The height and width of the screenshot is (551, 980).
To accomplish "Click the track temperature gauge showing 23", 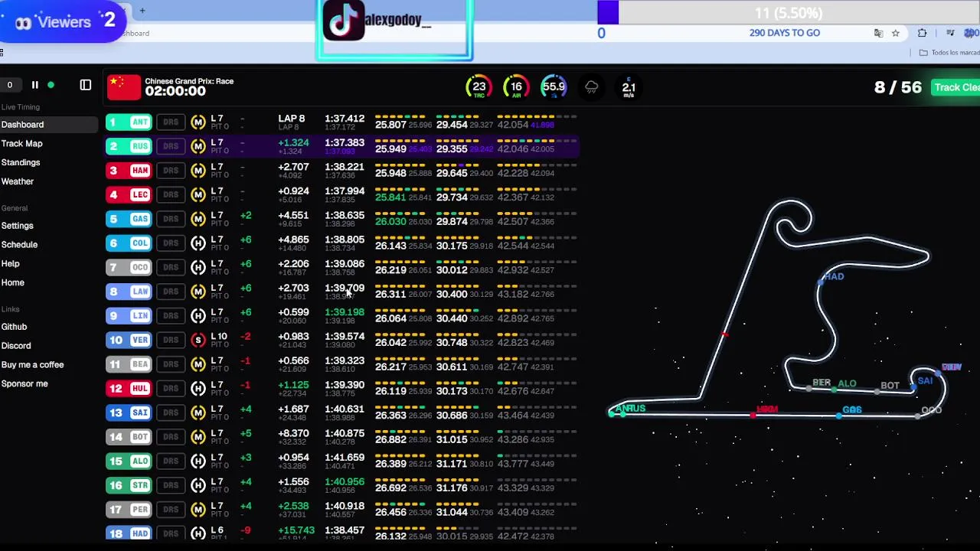I will coord(479,87).
